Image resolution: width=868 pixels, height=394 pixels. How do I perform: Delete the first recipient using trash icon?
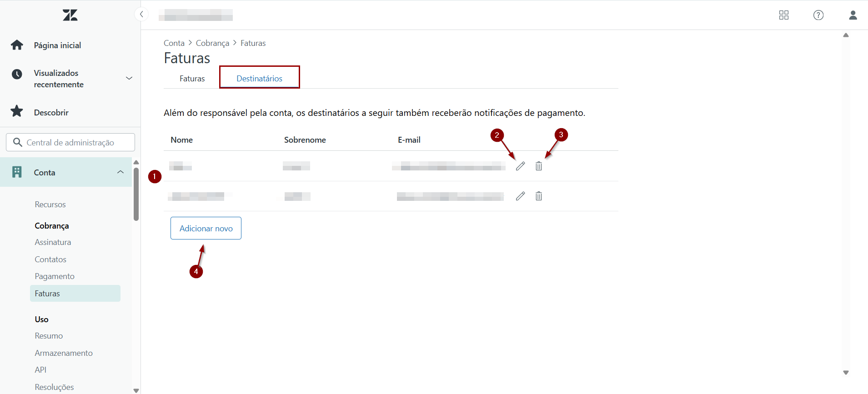539,166
